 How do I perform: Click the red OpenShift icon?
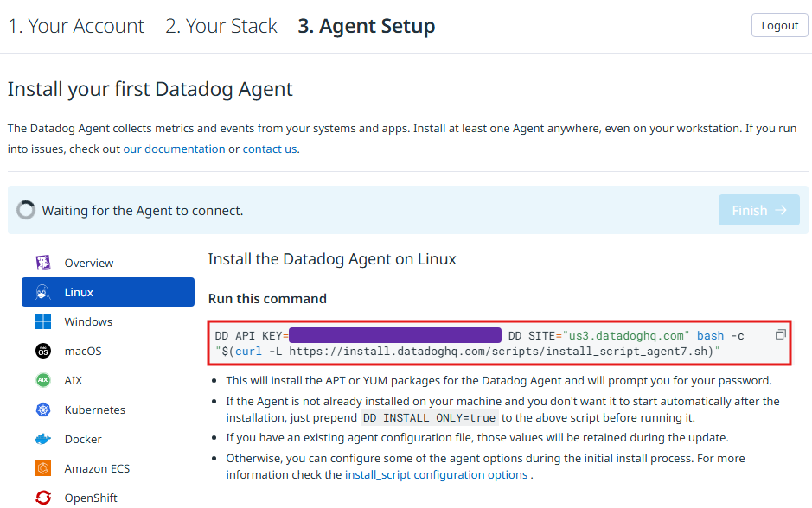click(x=43, y=498)
